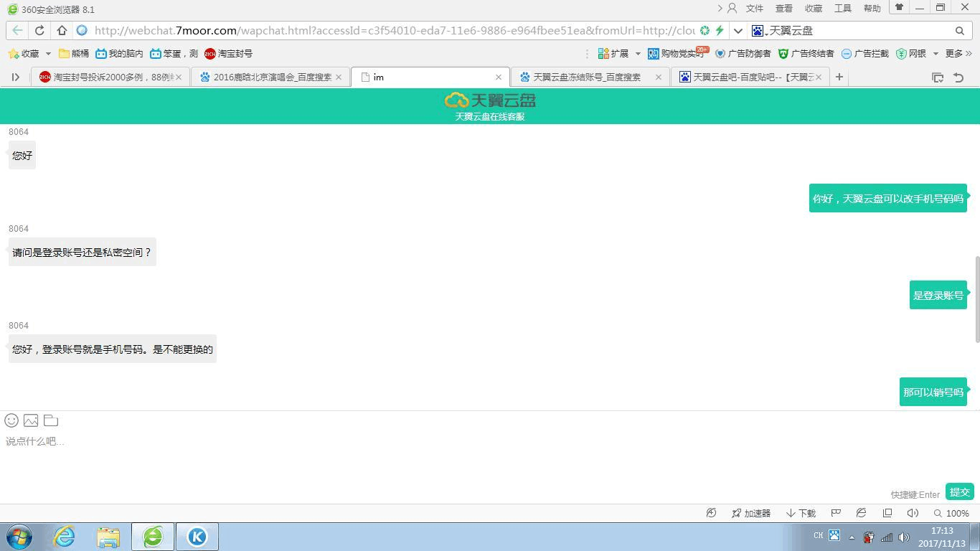Click the 那可以销号吗 message bubble
The height and width of the screenshot is (551, 980).
pyautogui.click(x=933, y=392)
